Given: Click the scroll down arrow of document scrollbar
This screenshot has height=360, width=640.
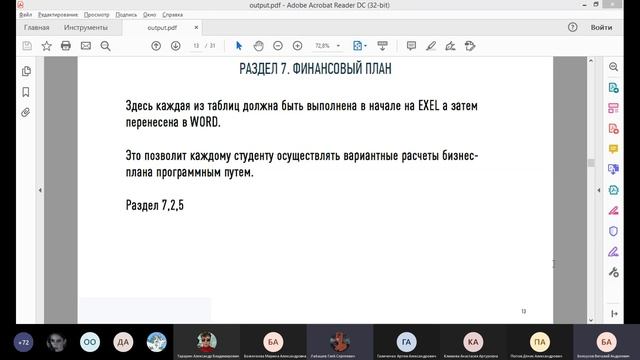Looking at the screenshot, I should [591, 320].
